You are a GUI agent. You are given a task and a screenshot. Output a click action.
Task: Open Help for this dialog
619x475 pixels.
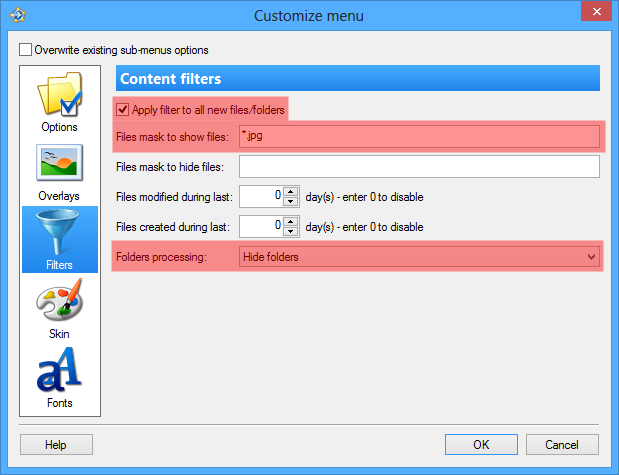pyautogui.click(x=56, y=444)
